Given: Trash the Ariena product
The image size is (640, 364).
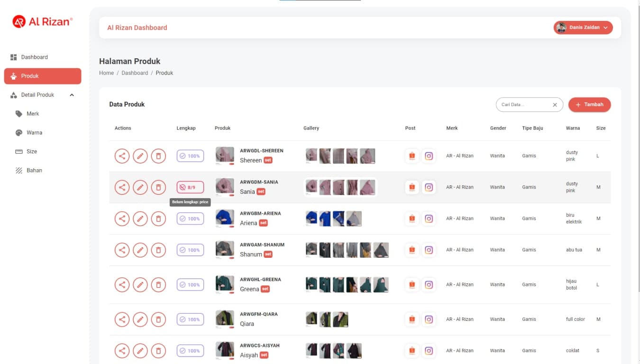Looking at the screenshot, I should point(158,218).
